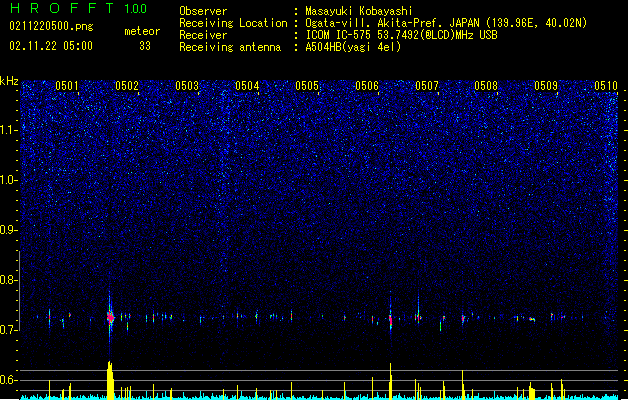
Task: Click the version number 1.0.0
Action: pyautogui.click(x=136, y=8)
